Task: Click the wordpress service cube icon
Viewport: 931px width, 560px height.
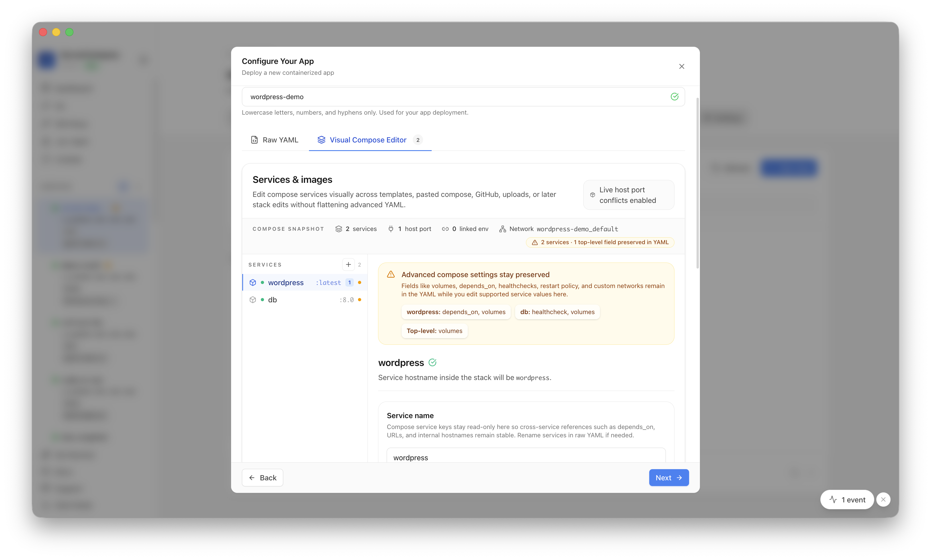Action: pyautogui.click(x=253, y=283)
